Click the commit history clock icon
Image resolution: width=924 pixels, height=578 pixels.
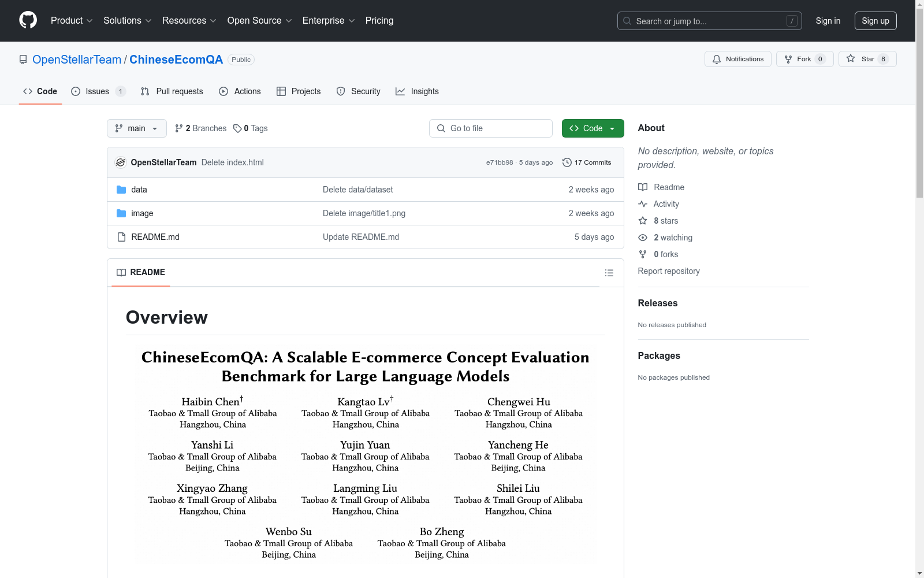pos(567,162)
